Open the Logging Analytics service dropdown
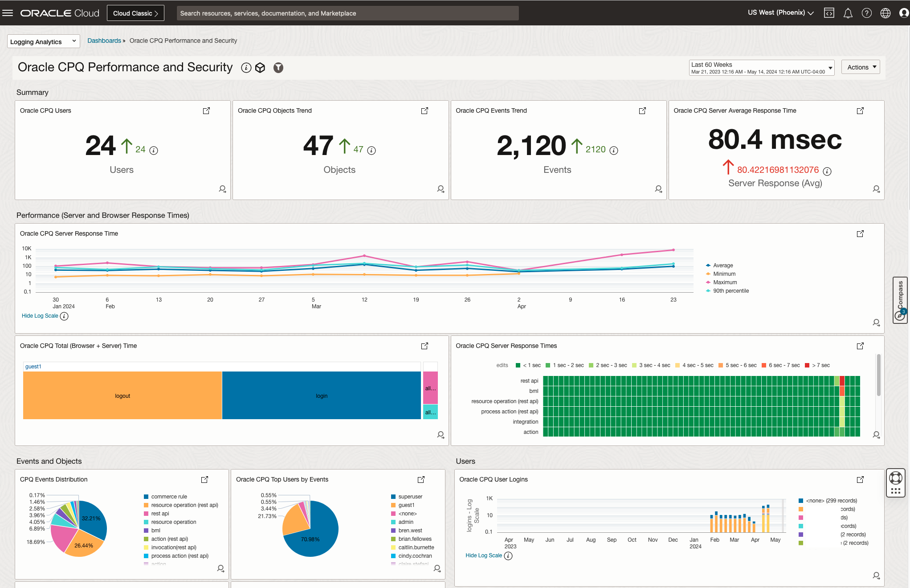The width and height of the screenshot is (910, 588). pyautogui.click(x=43, y=41)
